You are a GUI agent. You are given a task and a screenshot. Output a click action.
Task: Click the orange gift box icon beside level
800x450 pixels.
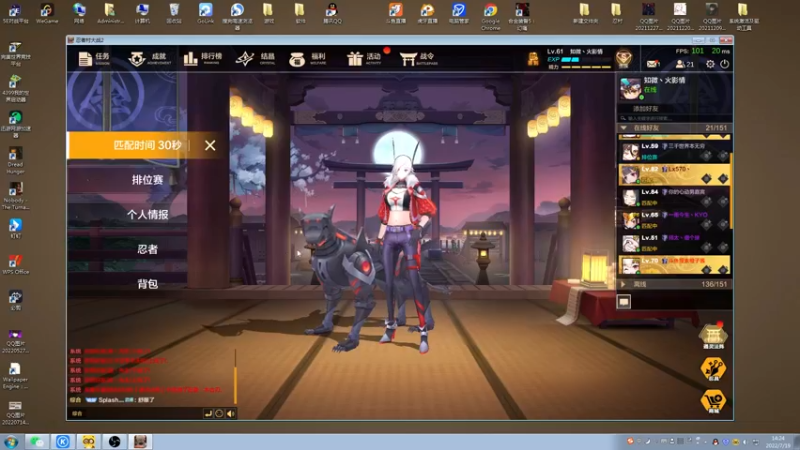pyautogui.click(x=533, y=59)
